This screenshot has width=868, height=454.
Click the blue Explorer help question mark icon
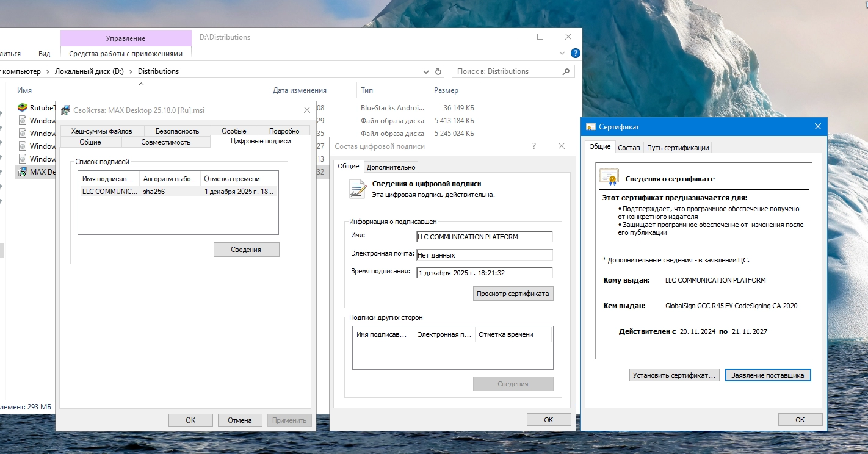pyautogui.click(x=575, y=54)
